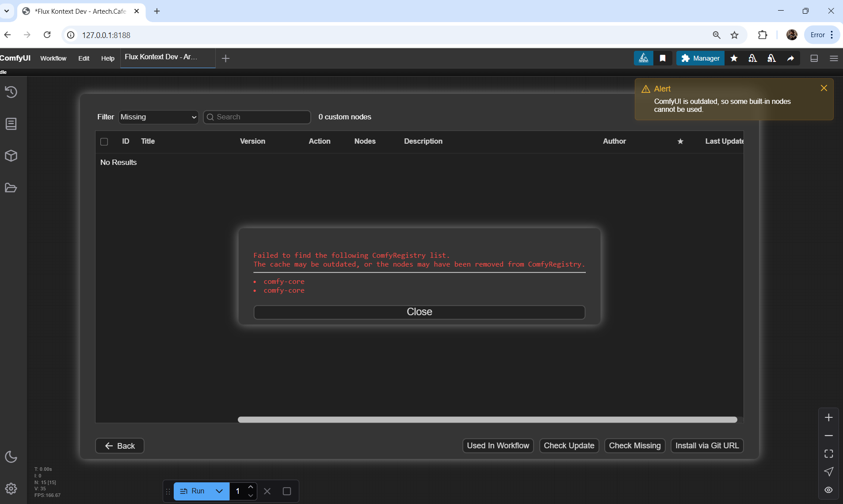
Task: Click the share arrow icon in top toolbar
Action: (790, 58)
